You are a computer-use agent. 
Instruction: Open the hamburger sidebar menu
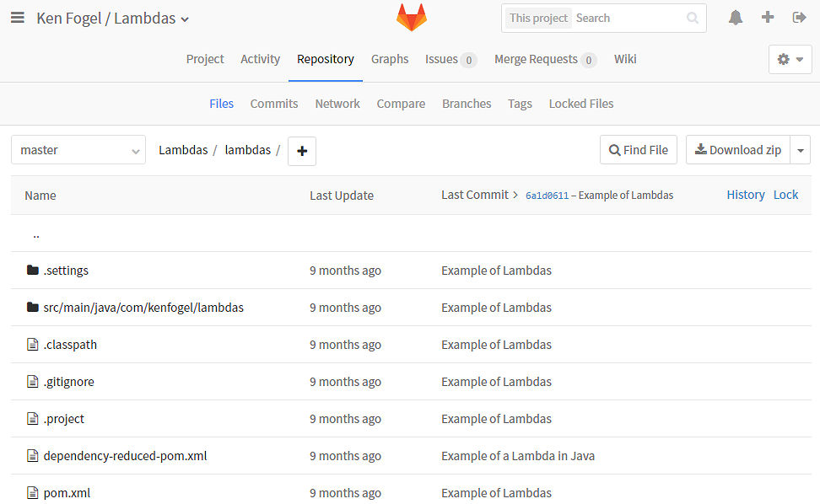pyautogui.click(x=17, y=18)
